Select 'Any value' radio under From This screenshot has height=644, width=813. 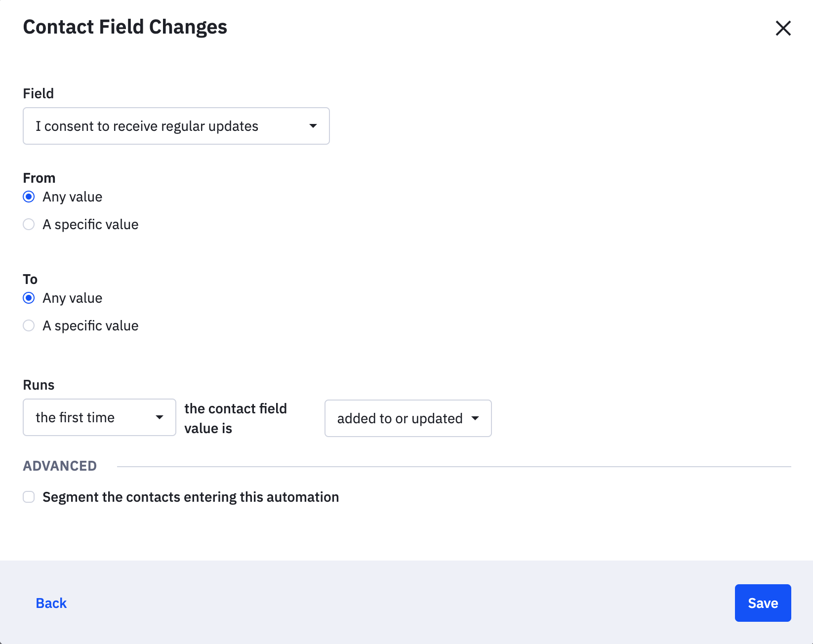point(29,197)
